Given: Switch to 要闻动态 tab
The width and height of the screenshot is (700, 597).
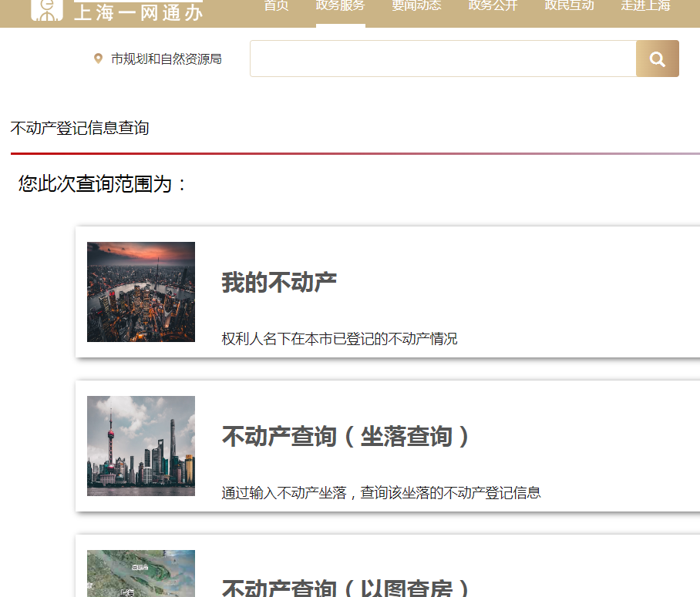Looking at the screenshot, I should [416, 6].
